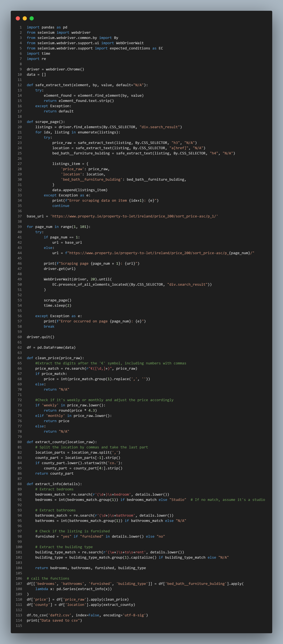Click the 'continue' keyword on line 35
This screenshot has height=644, width=283.
click(x=61, y=206)
